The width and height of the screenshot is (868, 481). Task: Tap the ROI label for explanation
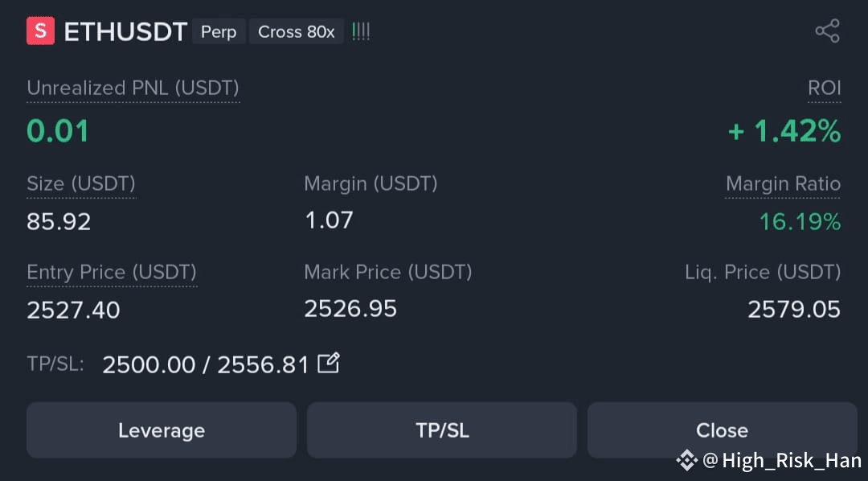pyautogui.click(x=825, y=88)
